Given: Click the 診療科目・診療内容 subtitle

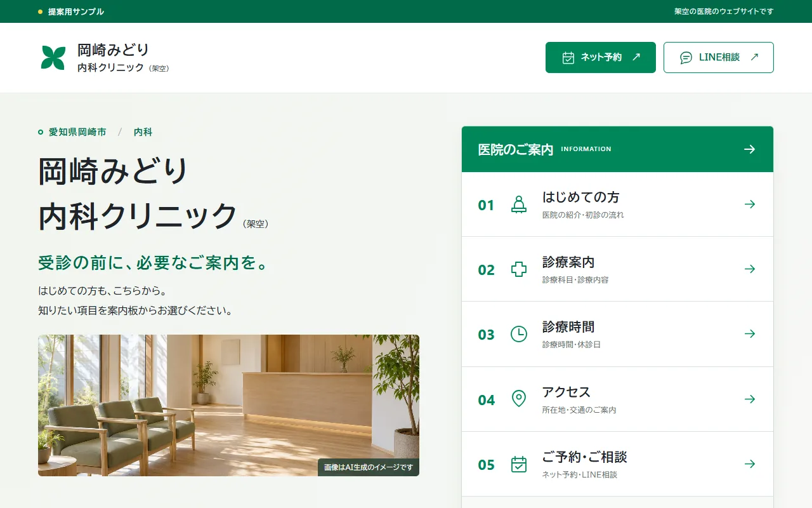Looking at the screenshot, I should (575, 280).
